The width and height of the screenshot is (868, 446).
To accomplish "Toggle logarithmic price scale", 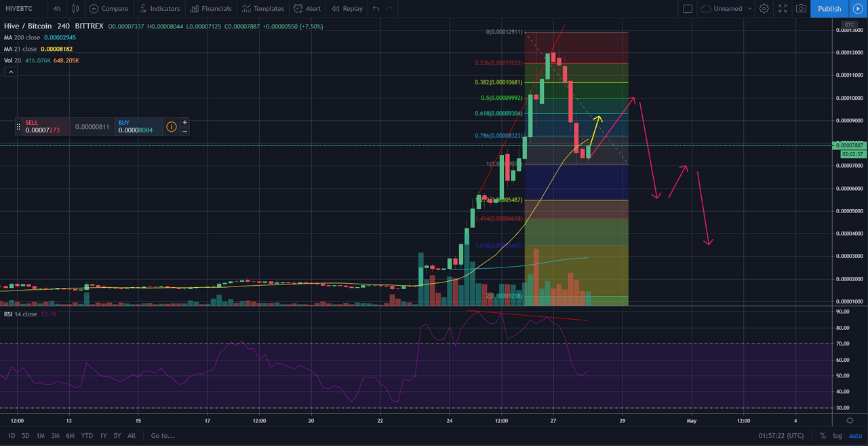I will [x=837, y=435].
